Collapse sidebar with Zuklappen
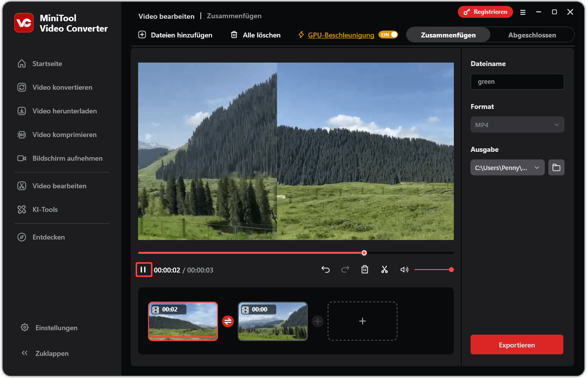Image resolution: width=588 pixels, height=378 pixels. pyautogui.click(x=45, y=353)
